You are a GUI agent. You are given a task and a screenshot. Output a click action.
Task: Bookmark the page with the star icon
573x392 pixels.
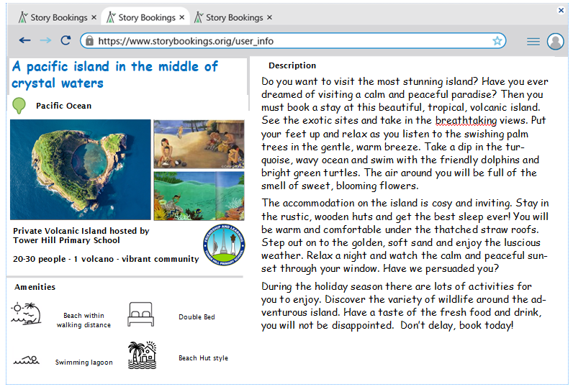[497, 41]
